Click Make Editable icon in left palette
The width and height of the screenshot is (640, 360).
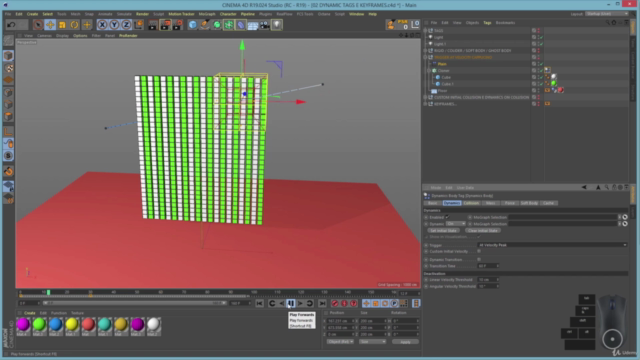(x=9, y=40)
